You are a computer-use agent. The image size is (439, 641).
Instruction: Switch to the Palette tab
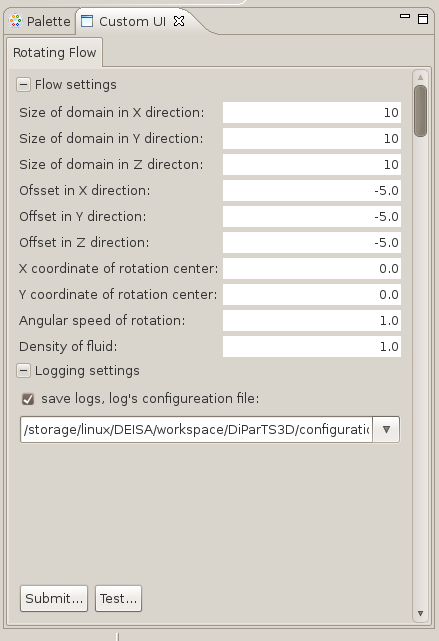(x=40, y=21)
